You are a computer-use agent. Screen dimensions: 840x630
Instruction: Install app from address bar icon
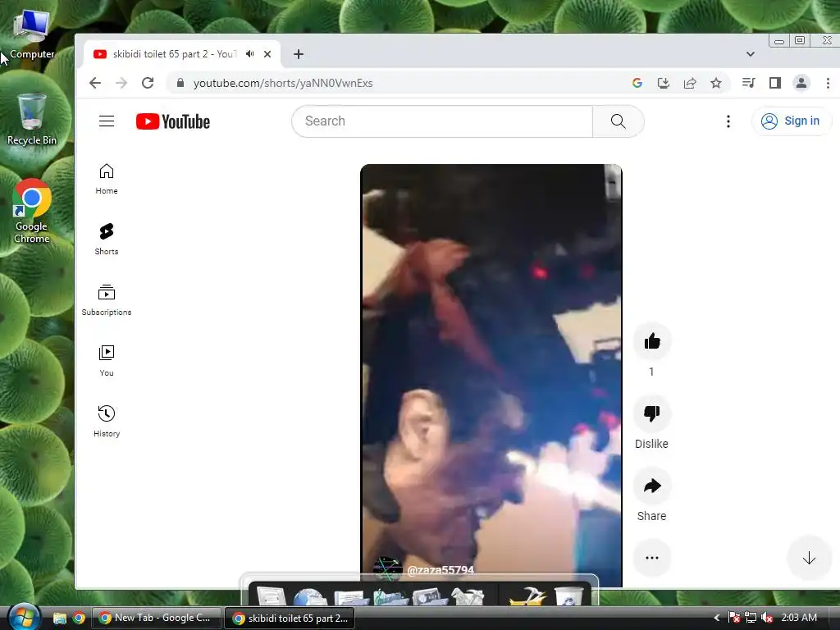coord(663,83)
